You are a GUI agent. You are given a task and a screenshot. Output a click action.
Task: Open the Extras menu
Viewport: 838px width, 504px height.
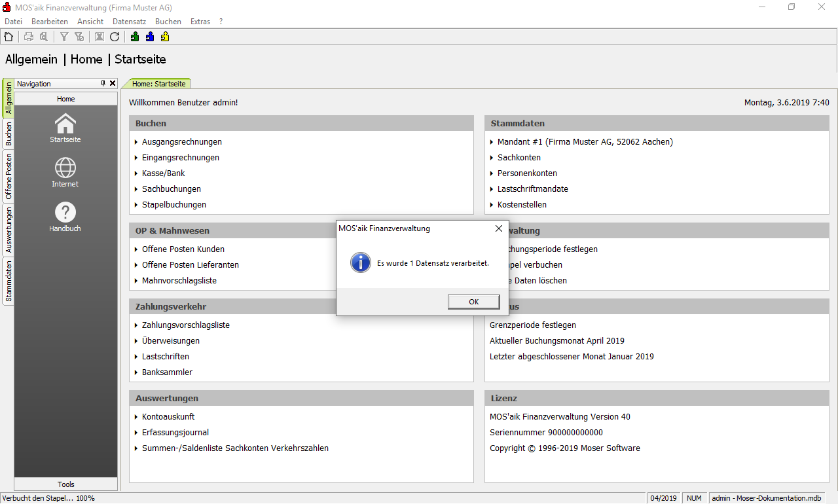(x=200, y=22)
